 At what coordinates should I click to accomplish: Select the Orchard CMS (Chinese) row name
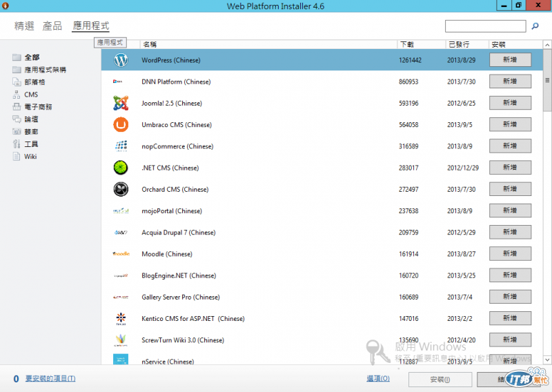coord(175,190)
